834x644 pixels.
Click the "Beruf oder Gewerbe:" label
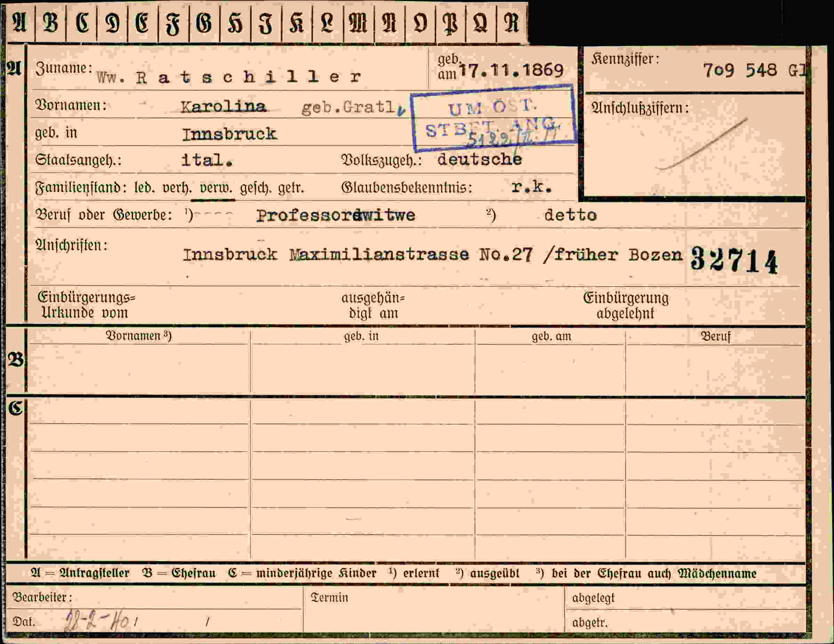click(104, 215)
